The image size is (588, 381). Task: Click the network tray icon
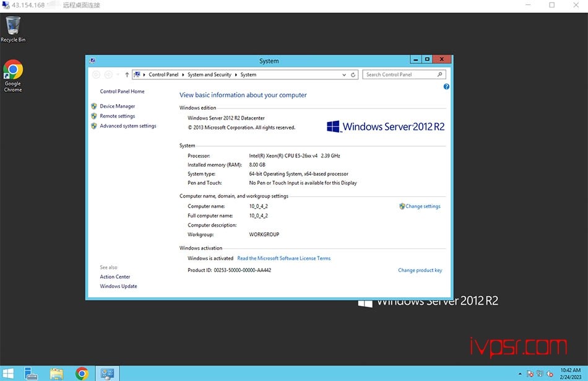pos(540,374)
